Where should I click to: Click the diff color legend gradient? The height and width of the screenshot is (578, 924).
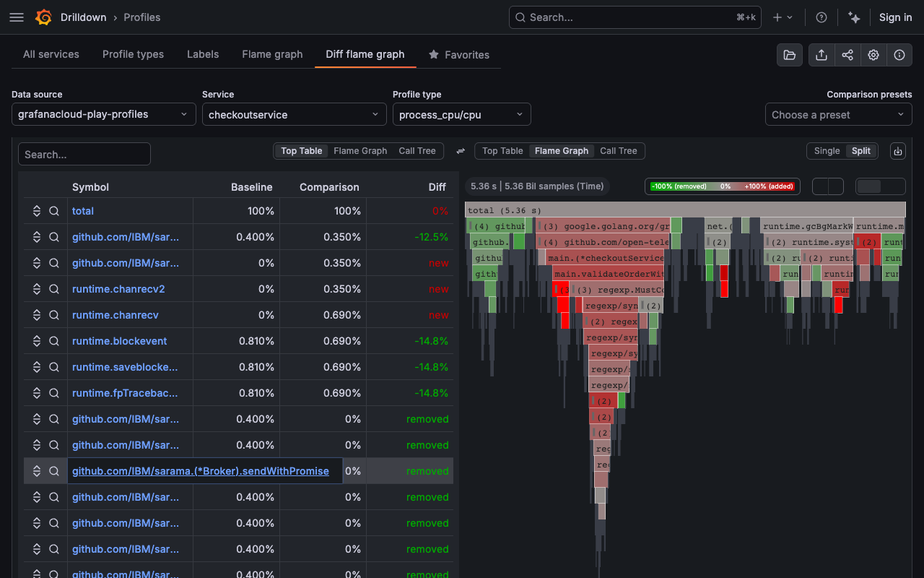(723, 186)
